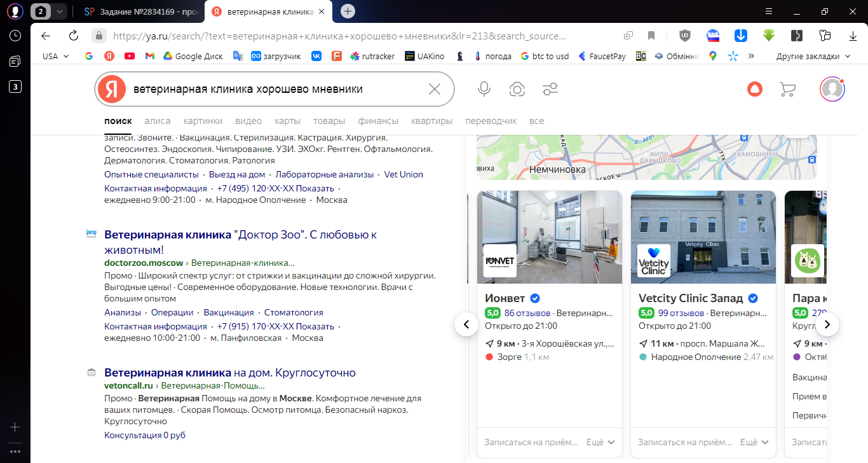
Task: Expand the USA bookmarks folder
Action: click(56, 56)
